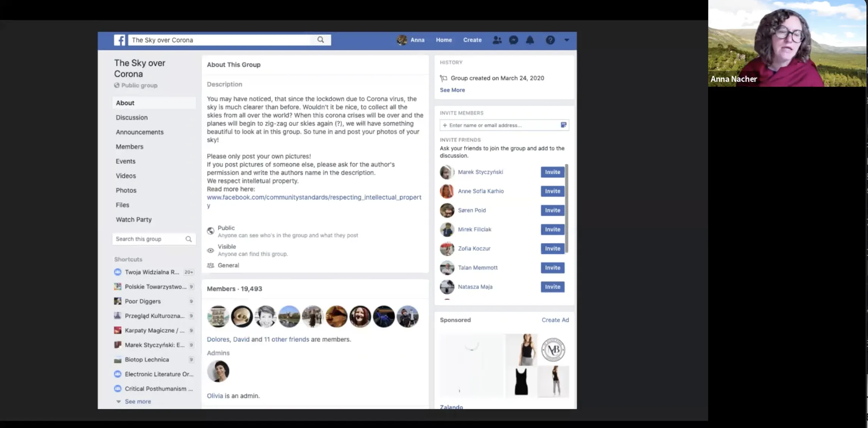Click the Enter name or email field

[500, 125]
